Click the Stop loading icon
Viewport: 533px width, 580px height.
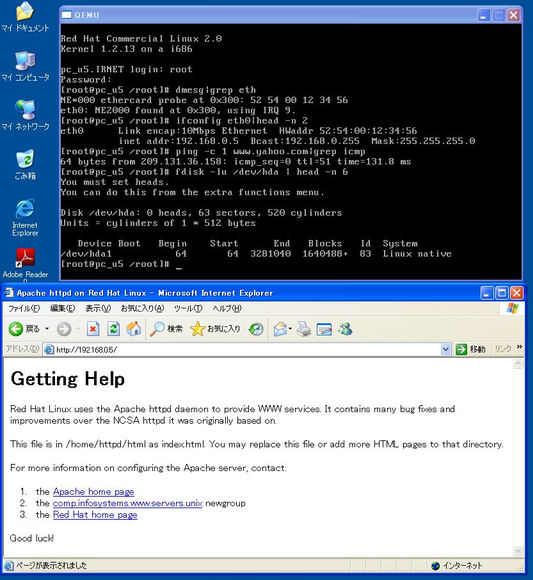93,329
